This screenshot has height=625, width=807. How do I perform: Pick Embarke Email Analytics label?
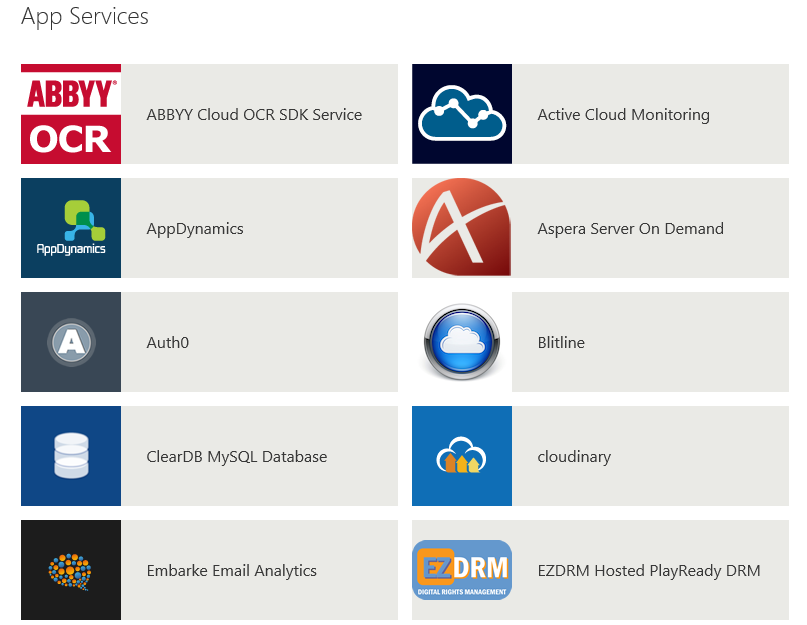232,570
